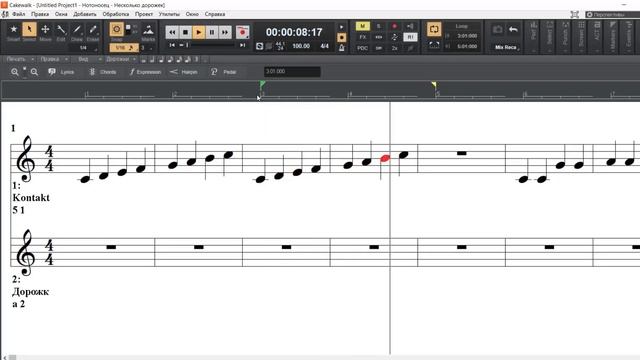Change the 1/16 snap resolution

point(124,48)
